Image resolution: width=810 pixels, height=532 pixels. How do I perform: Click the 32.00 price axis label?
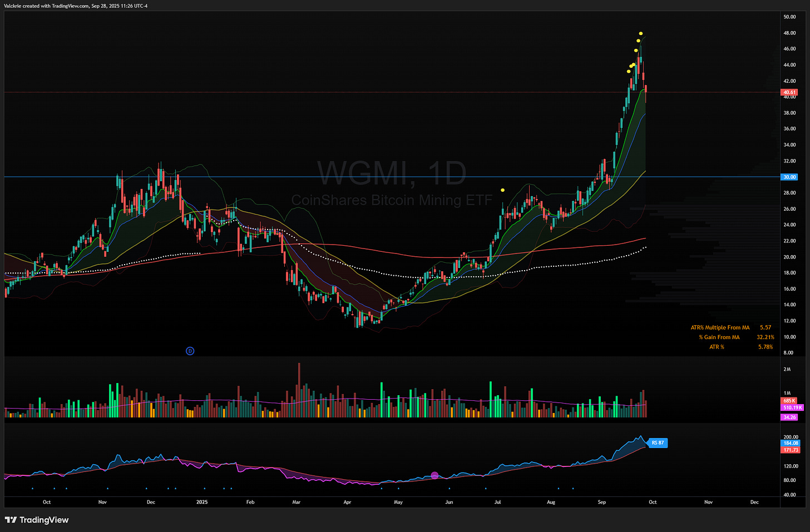point(789,161)
